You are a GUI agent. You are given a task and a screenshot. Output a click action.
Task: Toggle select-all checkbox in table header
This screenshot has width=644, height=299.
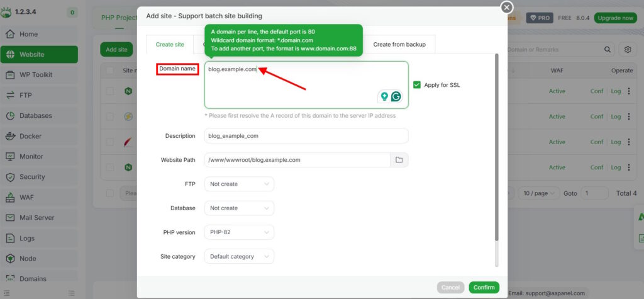tap(110, 71)
